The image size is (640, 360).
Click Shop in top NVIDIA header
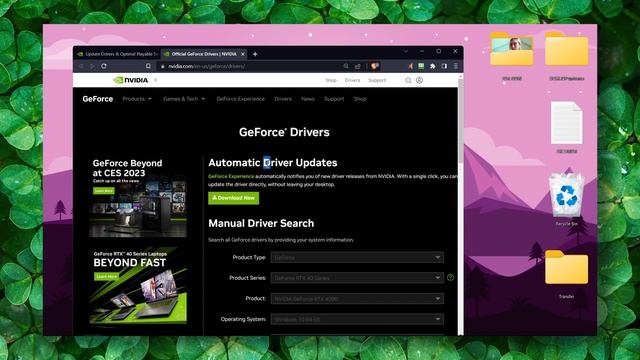click(x=331, y=80)
